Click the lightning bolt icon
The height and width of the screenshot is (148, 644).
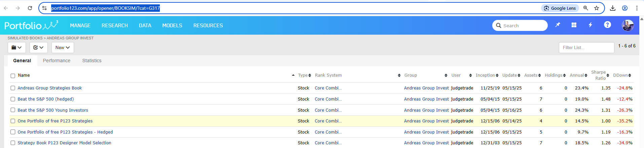tap(590, 25)
